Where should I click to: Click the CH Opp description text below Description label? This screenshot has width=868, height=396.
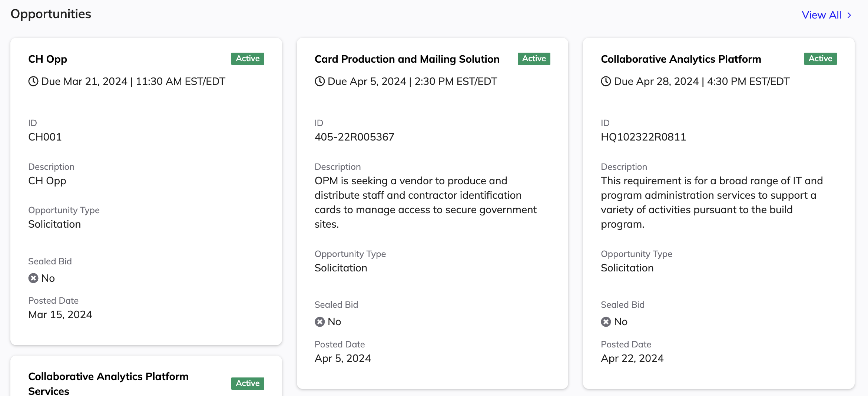tap(47, 181)
